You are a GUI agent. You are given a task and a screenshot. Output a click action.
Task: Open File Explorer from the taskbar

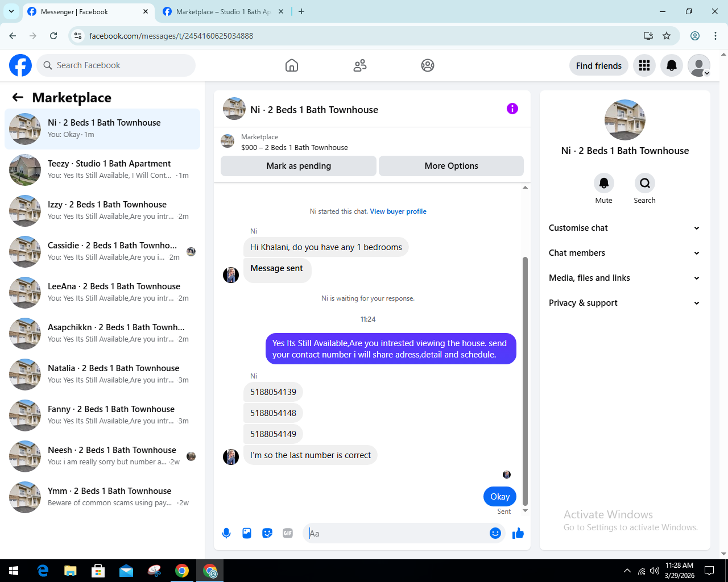(71, 571)
